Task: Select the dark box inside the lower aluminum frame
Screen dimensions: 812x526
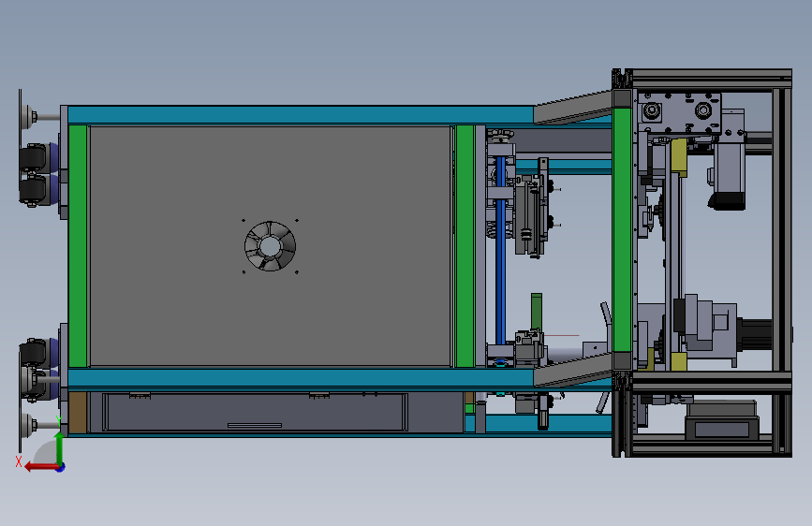Action: point(722,420)
